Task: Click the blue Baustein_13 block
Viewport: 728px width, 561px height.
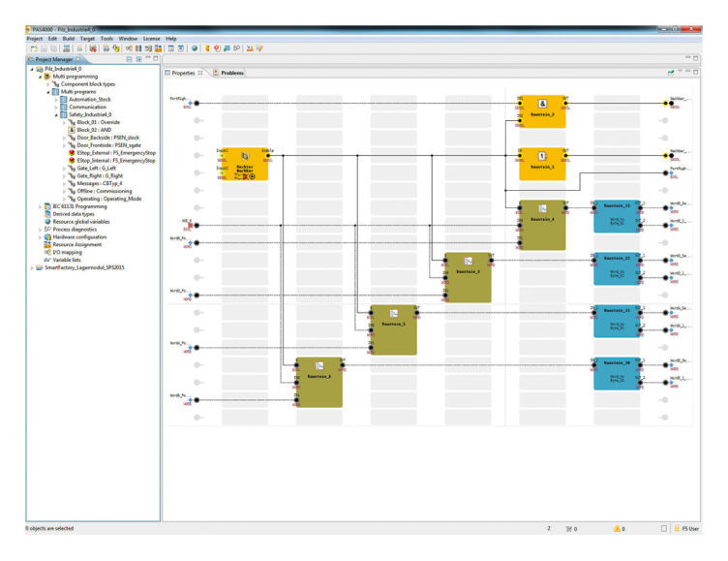Action: [617, 217]
